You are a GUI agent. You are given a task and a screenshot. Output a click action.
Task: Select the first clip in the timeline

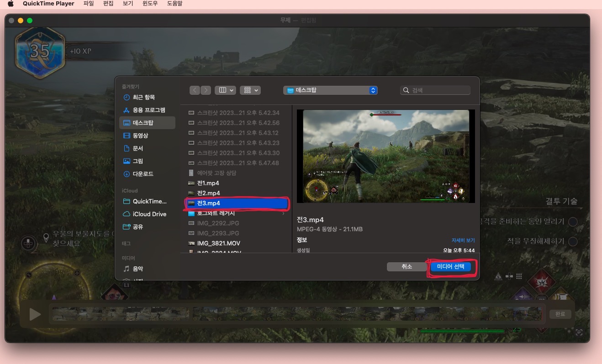[x=121, y=314]
